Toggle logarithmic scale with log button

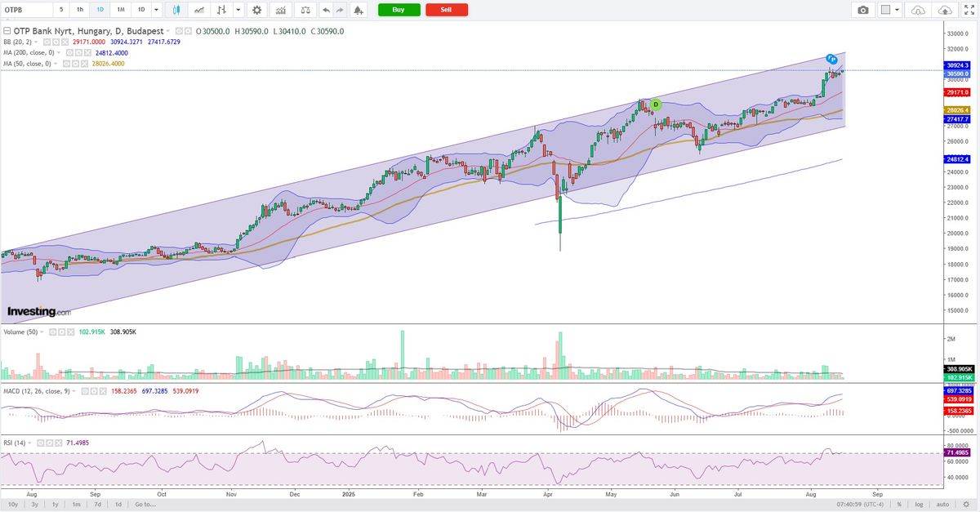[920, 505]
